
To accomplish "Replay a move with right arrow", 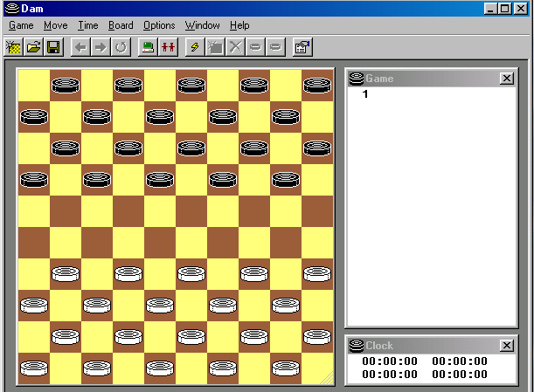I will pos(101,47).
